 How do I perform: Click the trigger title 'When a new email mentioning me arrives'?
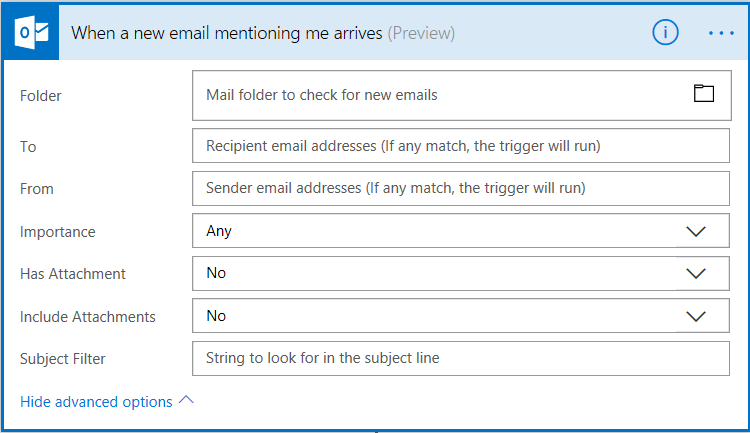[x=226, y=33]
